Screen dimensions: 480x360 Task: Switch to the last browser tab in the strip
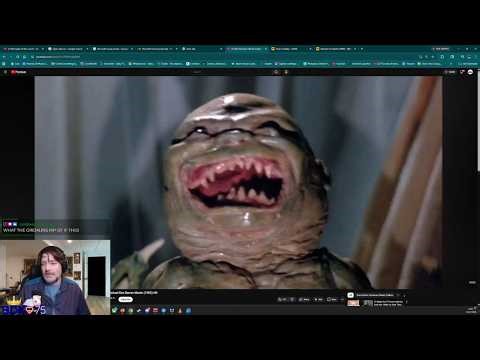(335, 49)
